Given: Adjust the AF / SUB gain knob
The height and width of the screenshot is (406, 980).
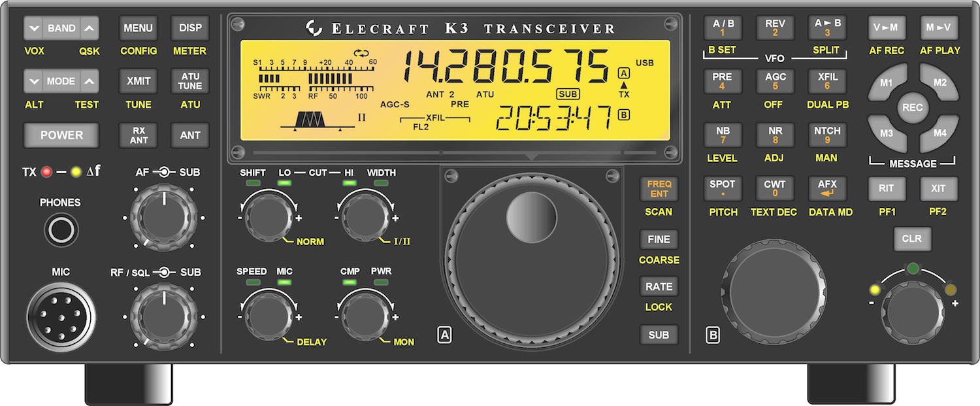Looking at the screenshot, I should [x=163, y=217].
